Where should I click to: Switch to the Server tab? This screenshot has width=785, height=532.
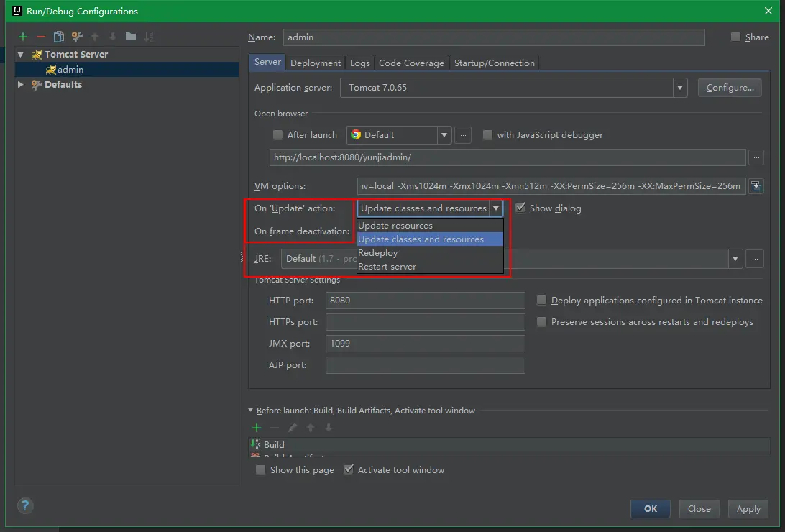click(x=267, y=62)
